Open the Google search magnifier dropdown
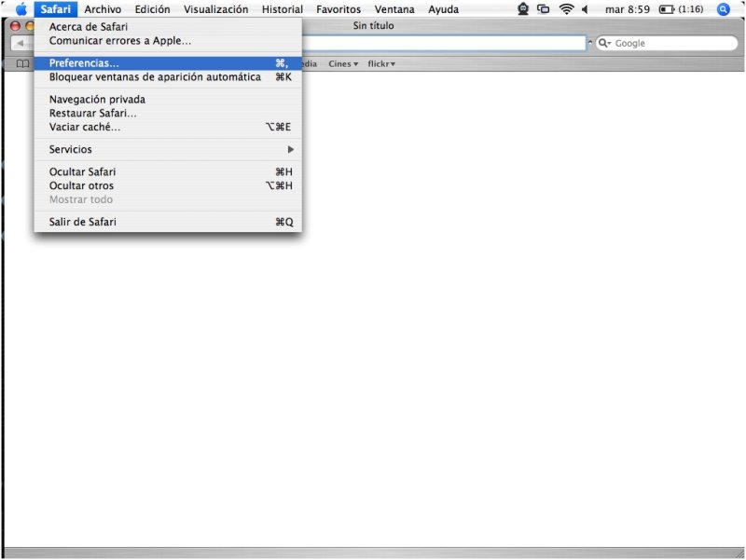The width and height of the screenshot is (746, 560). coord(605,44)
